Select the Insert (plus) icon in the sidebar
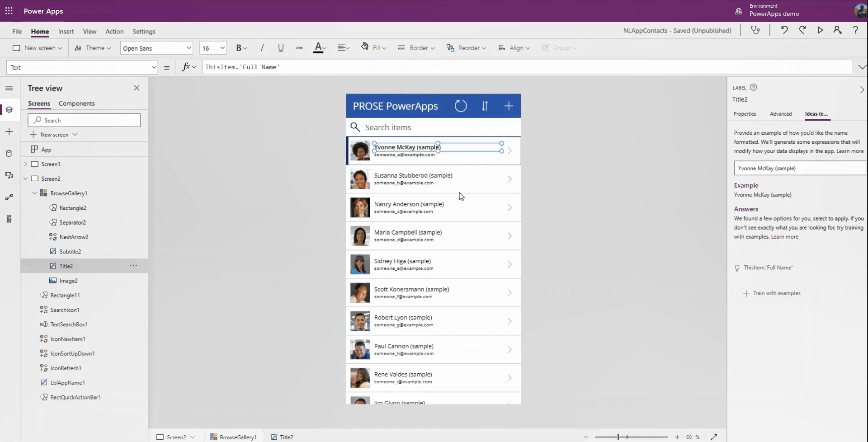This screenshot has width=868, height=442. click(9, 132)
